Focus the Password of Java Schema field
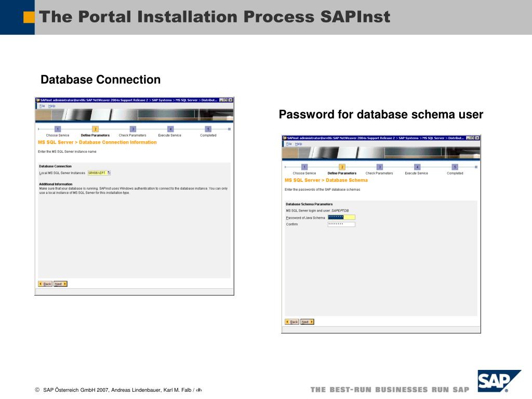Viewport: 532px width, 399px height. click(x=341, y=217)
